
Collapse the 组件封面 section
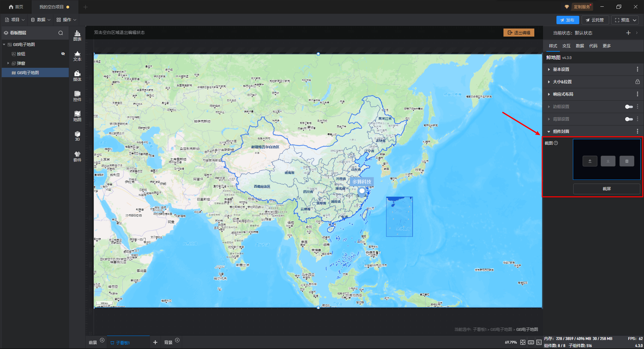[x=549, y=132]
